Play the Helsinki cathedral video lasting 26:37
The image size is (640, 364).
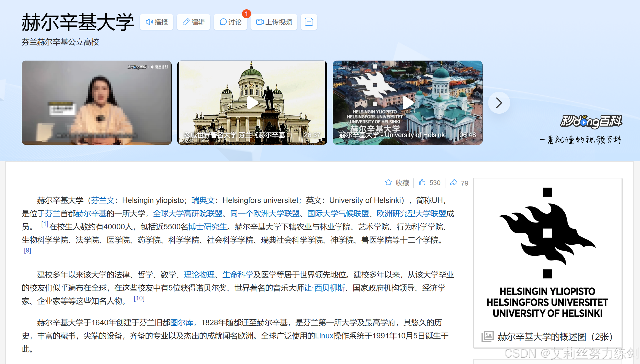click(252, 103)
